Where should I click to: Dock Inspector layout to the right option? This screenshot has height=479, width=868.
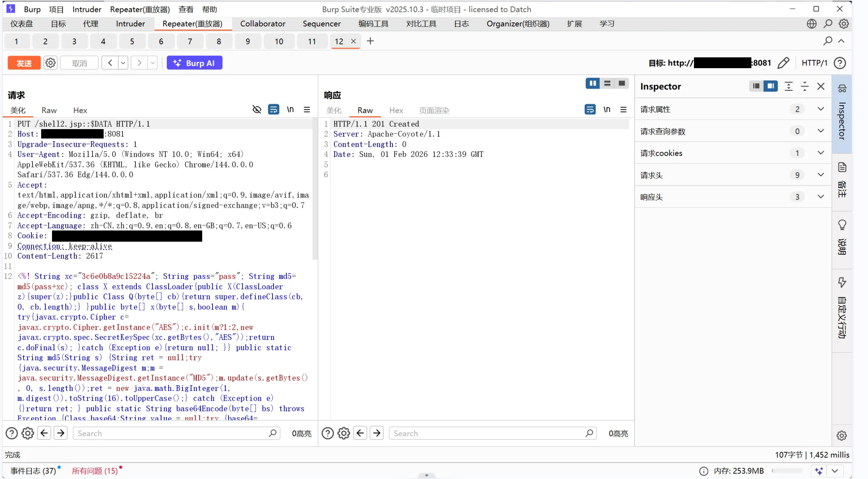pos(771,86)
